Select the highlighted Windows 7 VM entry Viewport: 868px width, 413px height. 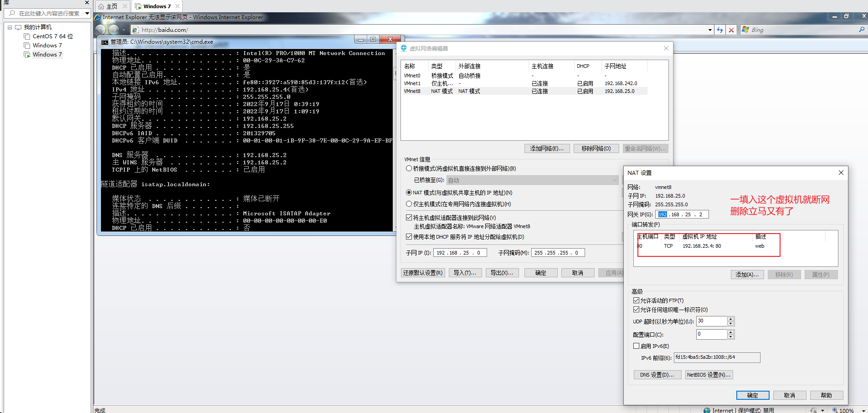[x=47, y=55]
